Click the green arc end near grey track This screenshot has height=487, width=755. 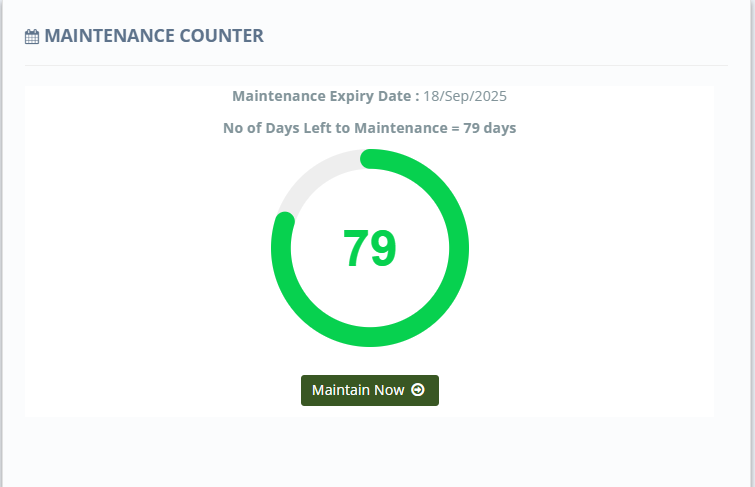point(284,222)
